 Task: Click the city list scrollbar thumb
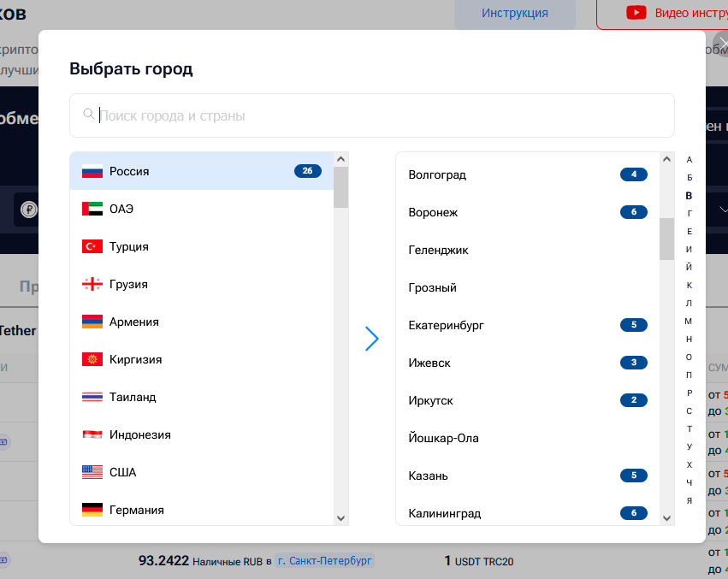pos(666,239)
